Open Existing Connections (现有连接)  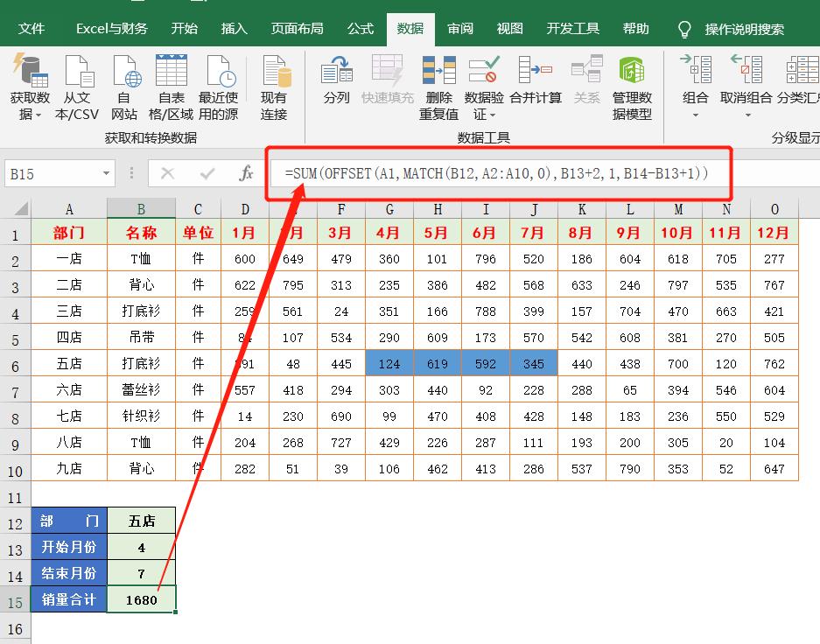275,87
